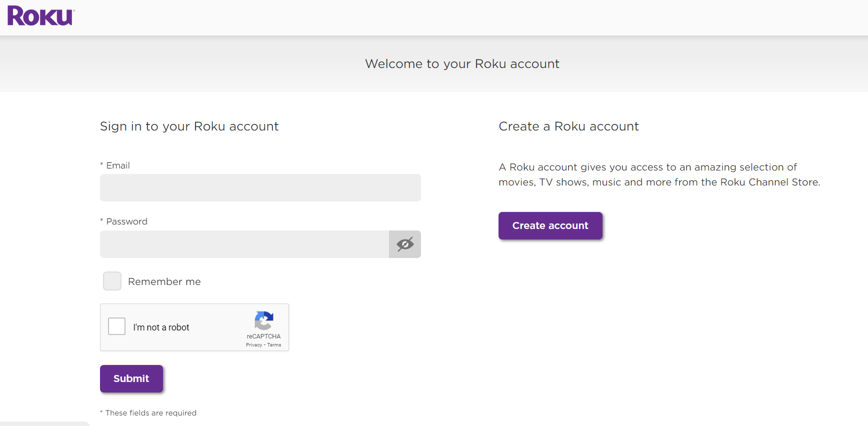The image size is (868, 426).
Task: Open the reCAPTCHA Privacy link
Action: point(254,345)
